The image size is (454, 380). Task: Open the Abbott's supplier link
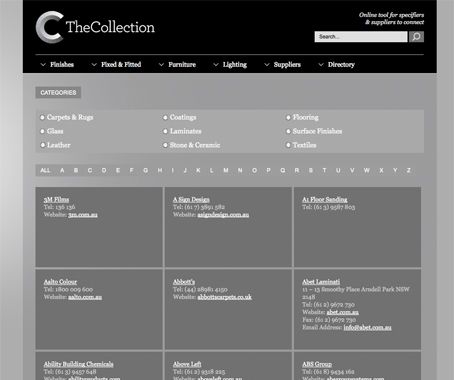click(184, 282)
